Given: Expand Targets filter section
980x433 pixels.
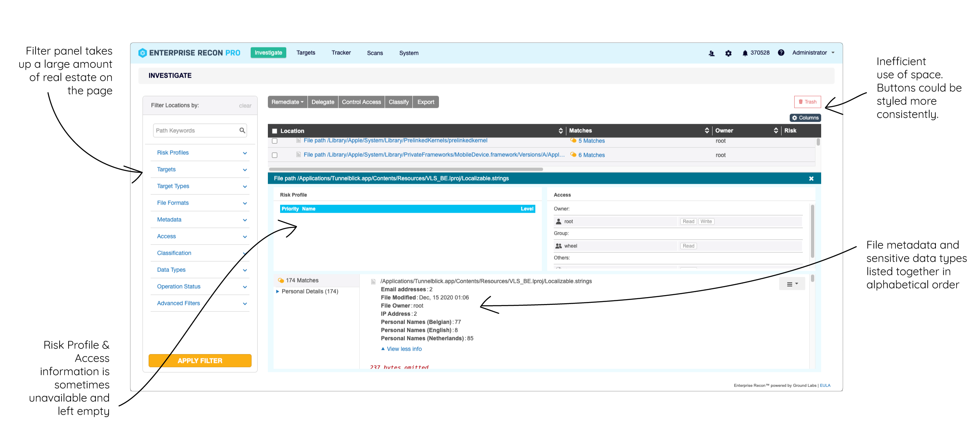Looking at the screenshot, I should 200,169.
